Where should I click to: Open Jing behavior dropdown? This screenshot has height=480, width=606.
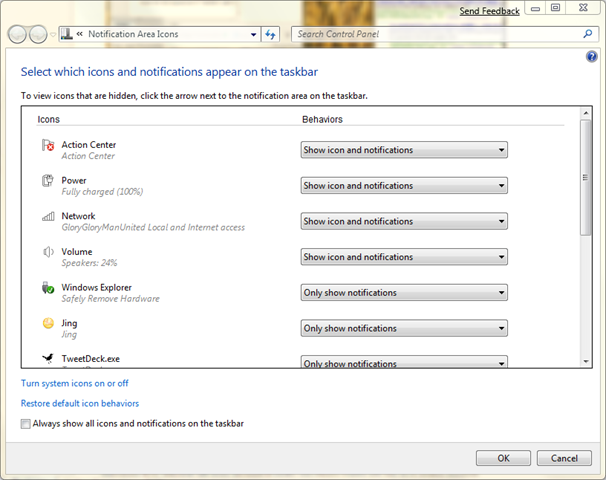coord(404,329)
